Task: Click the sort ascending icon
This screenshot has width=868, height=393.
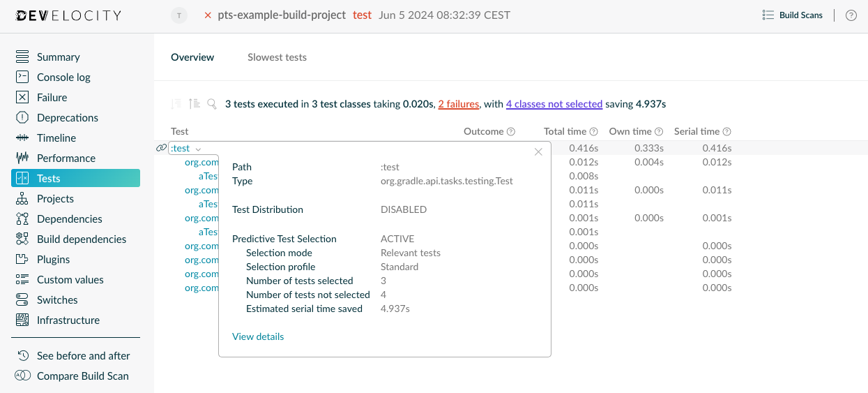Action: 195,104
